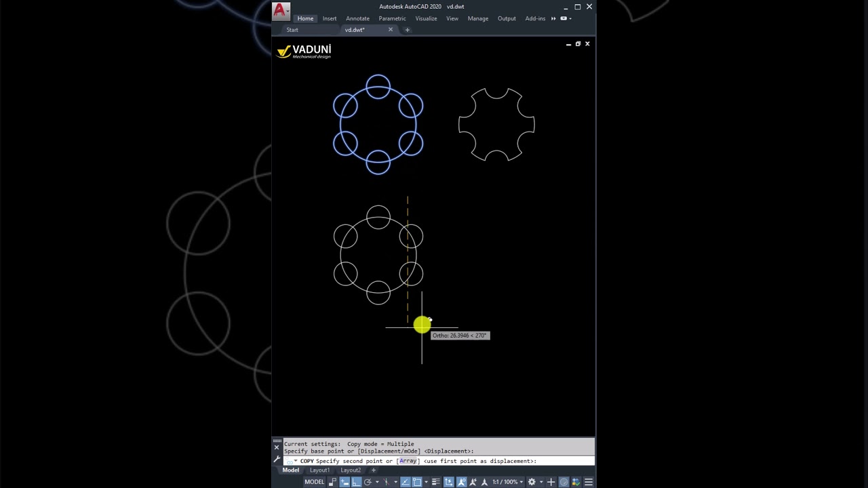Toggle snap mode in status bar
868x488 pixels.
coord(345,482)
